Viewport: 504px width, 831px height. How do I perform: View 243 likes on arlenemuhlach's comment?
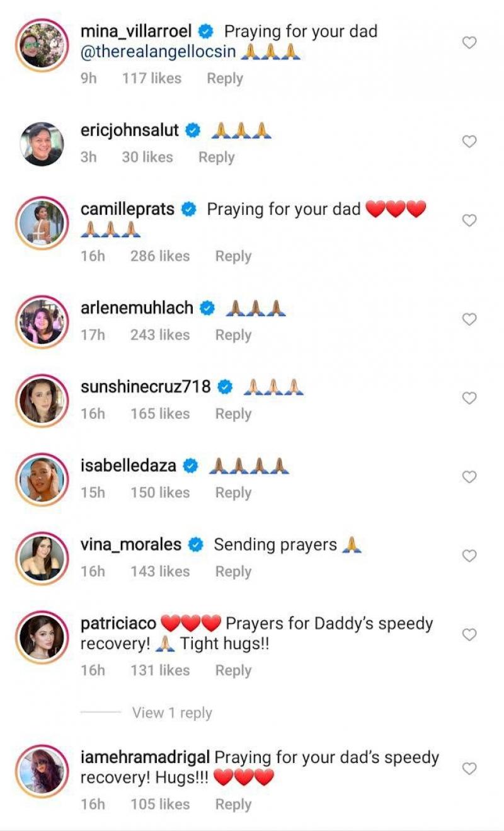tap(160, 335)
